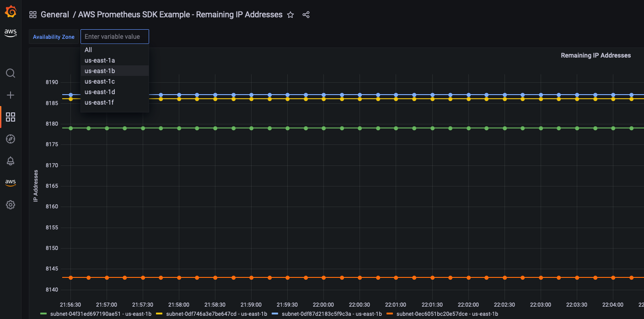Viewport: 644px width, 319px height.
Task: Open the Dashboards grid icon
Action: tap(10, 117)
